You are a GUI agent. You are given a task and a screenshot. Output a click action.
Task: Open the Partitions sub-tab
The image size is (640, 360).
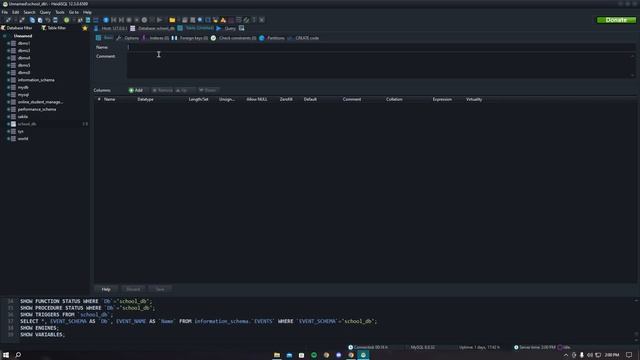tap(272, 38)
